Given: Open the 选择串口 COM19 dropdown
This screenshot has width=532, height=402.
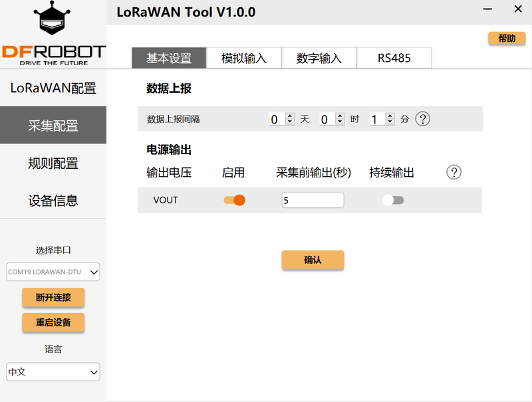Looking at the screenshot, I should 53,271.
